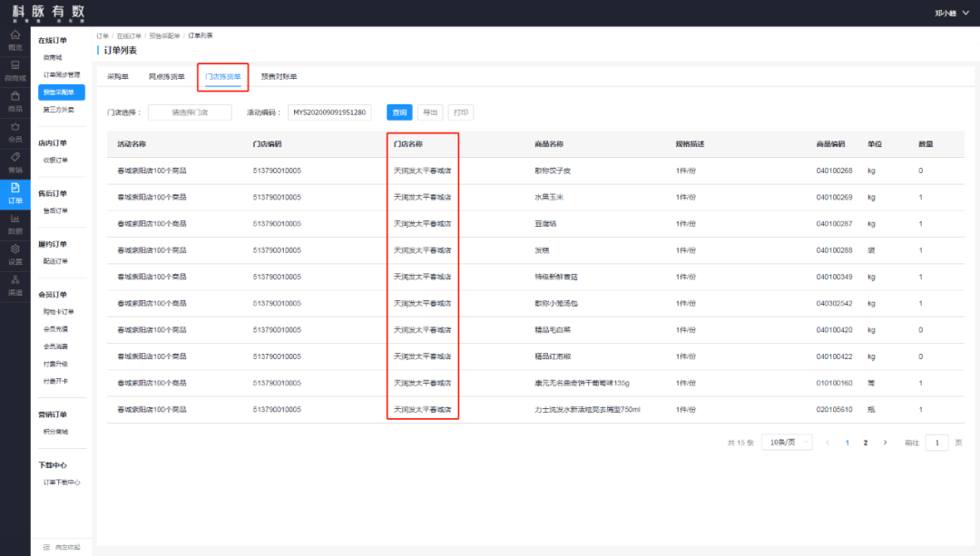
Task: Click the 发糕 product name cell
Action: click(x=542, y=250)
